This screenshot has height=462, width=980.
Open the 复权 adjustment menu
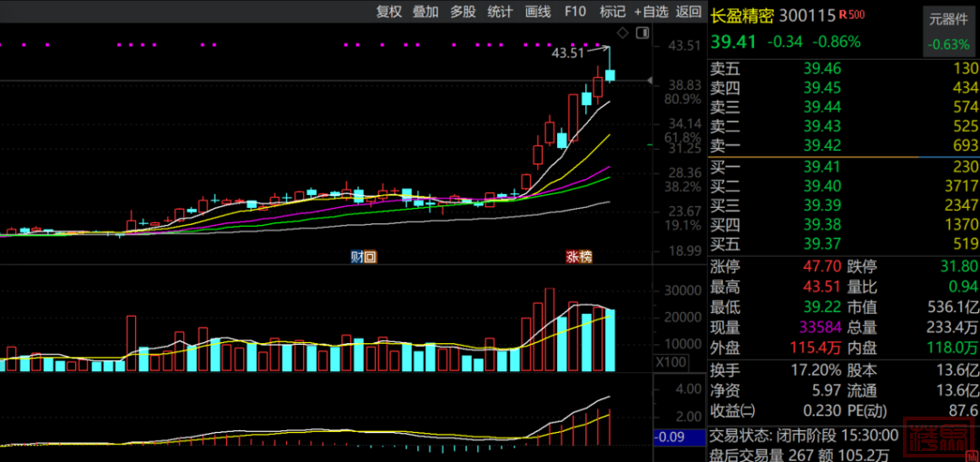388,12
